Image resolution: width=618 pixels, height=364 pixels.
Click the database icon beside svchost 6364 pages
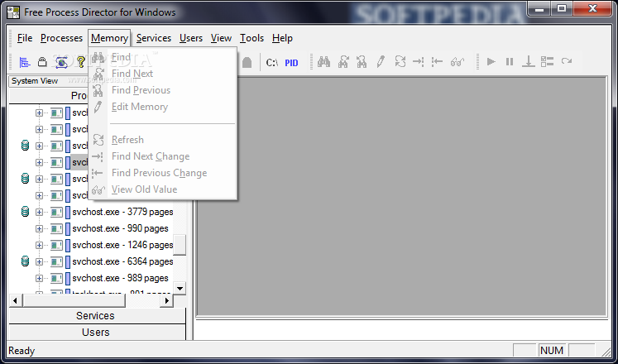(25, 261)
